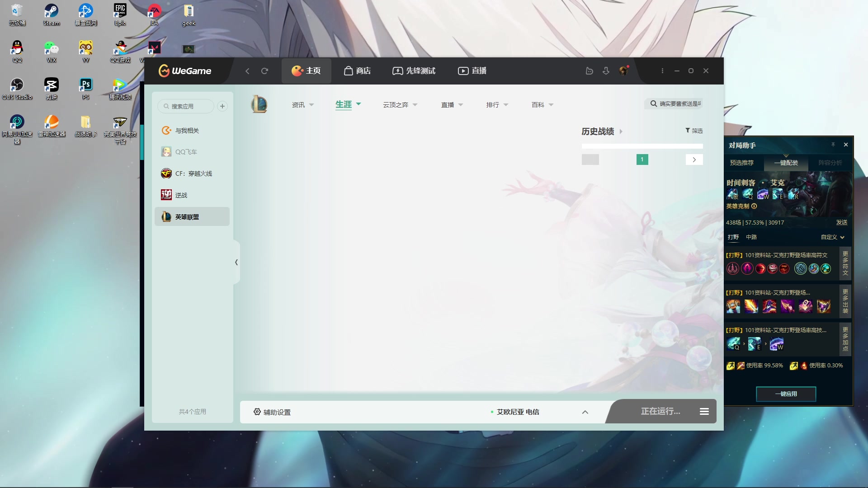Refresh the WeGame page
868x488 pixels.
[265, 71]
